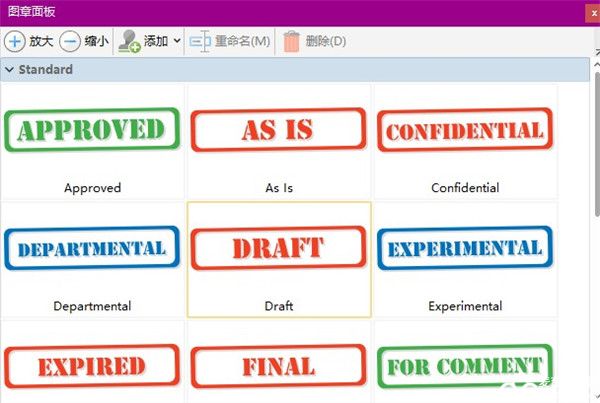Click the zoom out minus icon
This screenshot has width=600, height=403.
tap(70, 41)
